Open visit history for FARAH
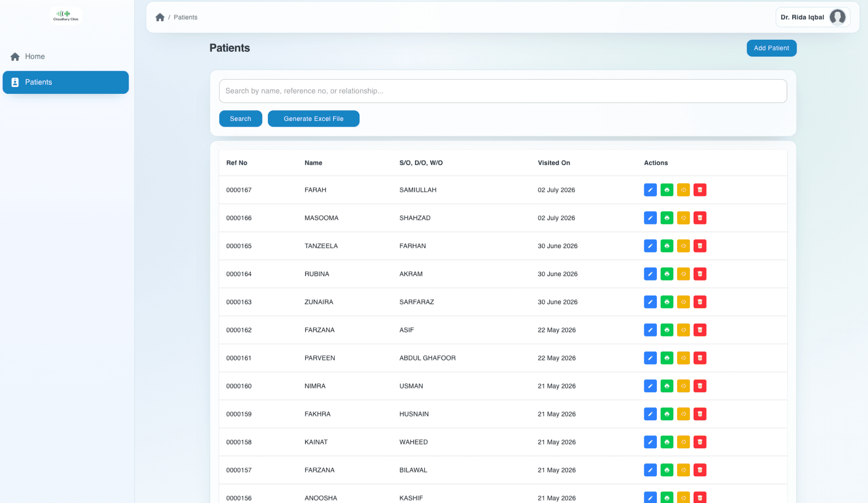The width and height of the screenshot is (868, 503). [683, 190]
